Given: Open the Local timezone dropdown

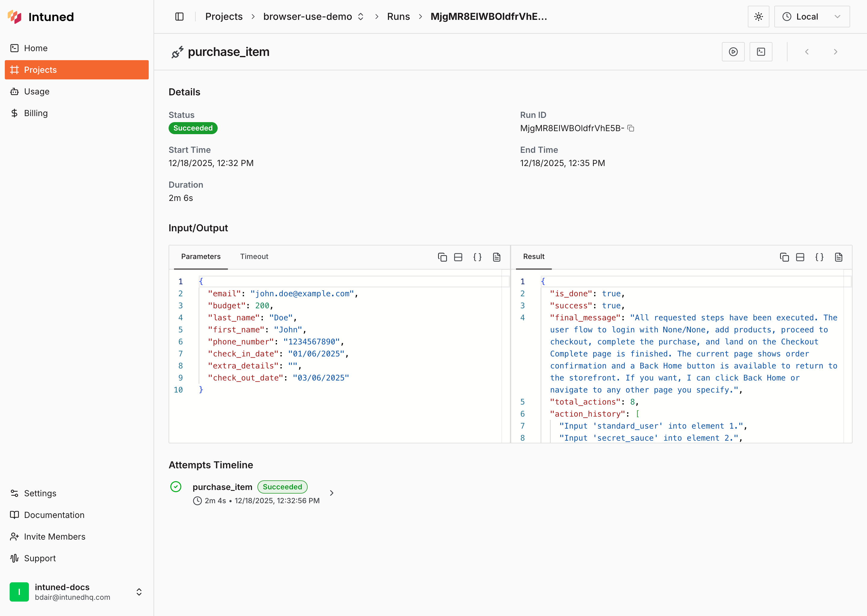Looking at the screenshot, I should tap(812, 17).
